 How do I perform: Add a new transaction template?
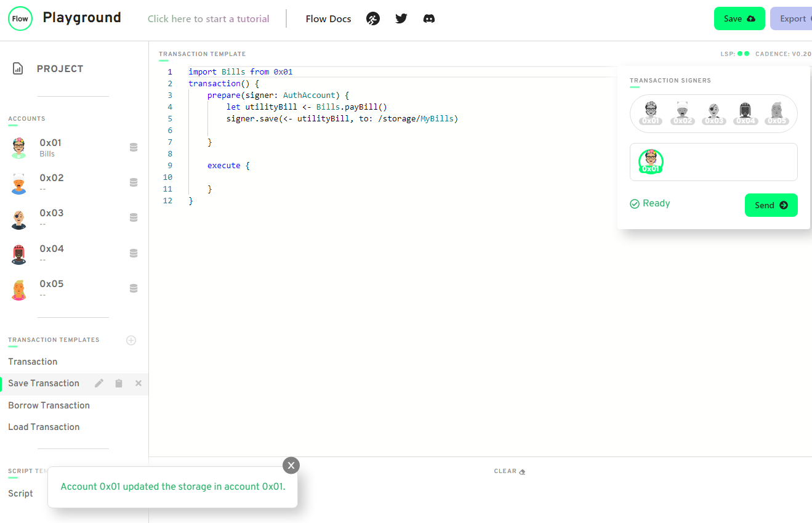[x=131, y=340]
